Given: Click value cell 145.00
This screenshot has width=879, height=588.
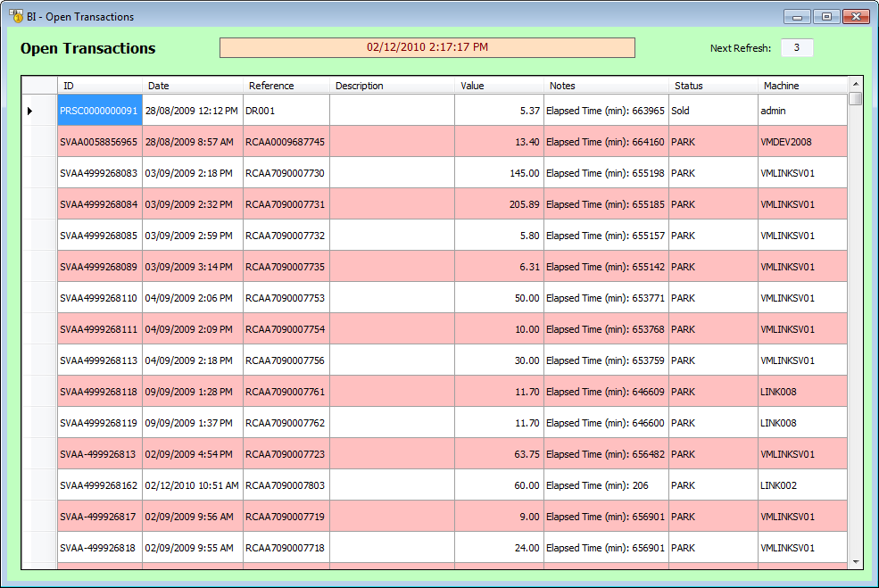Looking at the screenshot, I should 499,173.
